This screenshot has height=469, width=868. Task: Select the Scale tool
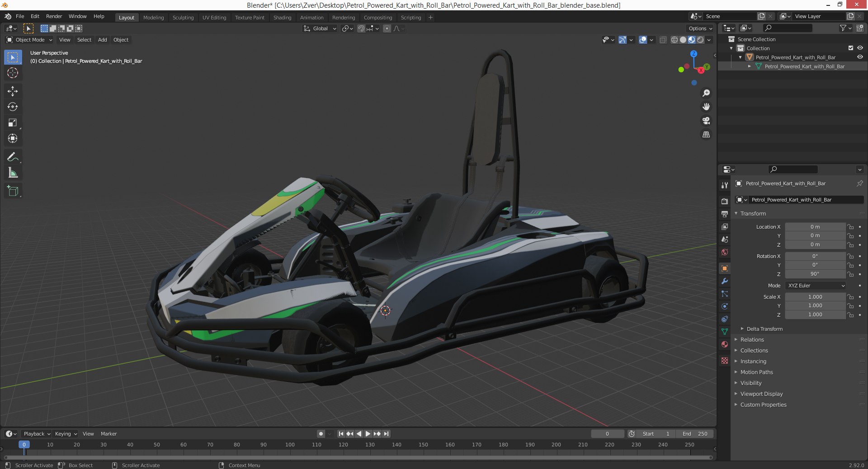[13, 123]
